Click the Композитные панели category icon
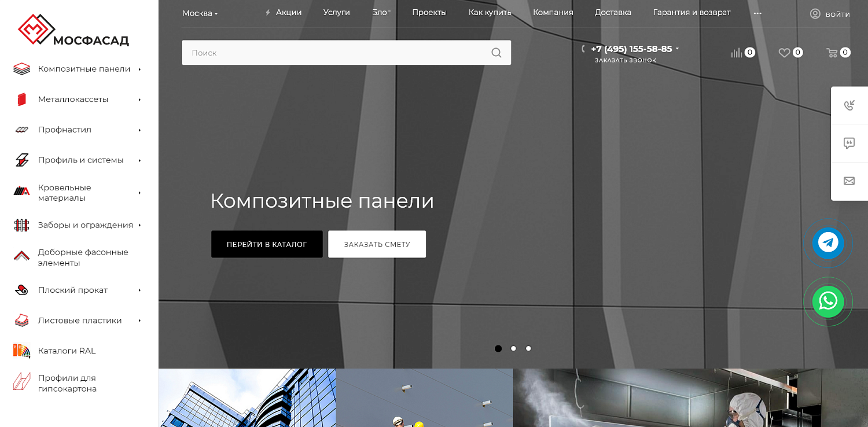This screenshot has width=868, height=427. coord(21,69)
